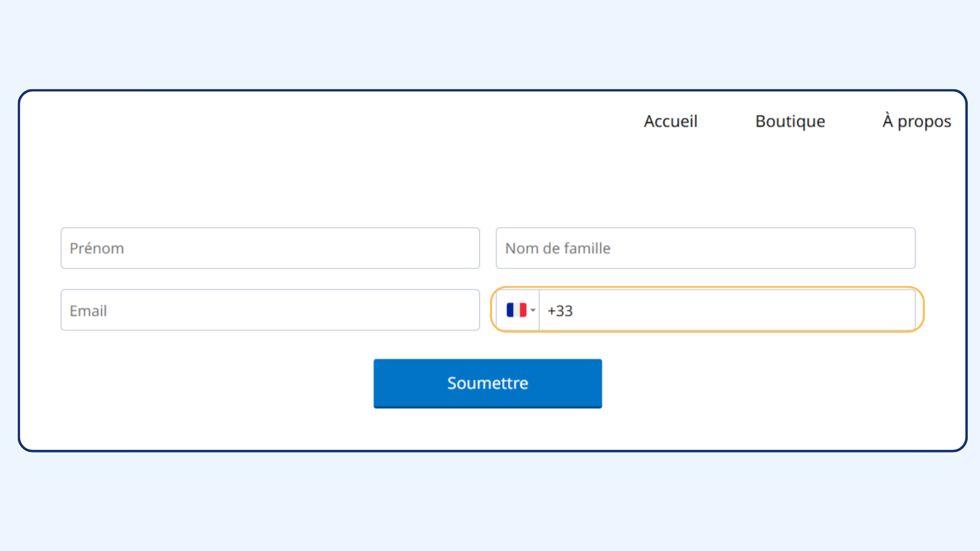Choose Boutique in the top navigation

(x=790, y=121)
